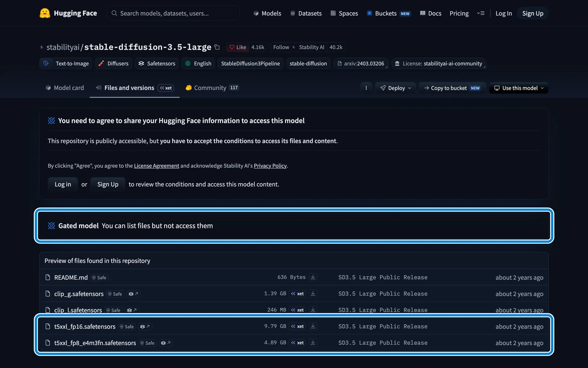Download t5xxl_fp16.safetensors using its download icon
Viewport: 588px width, 368px height.
pyautogui.click(x=313, y=326)
